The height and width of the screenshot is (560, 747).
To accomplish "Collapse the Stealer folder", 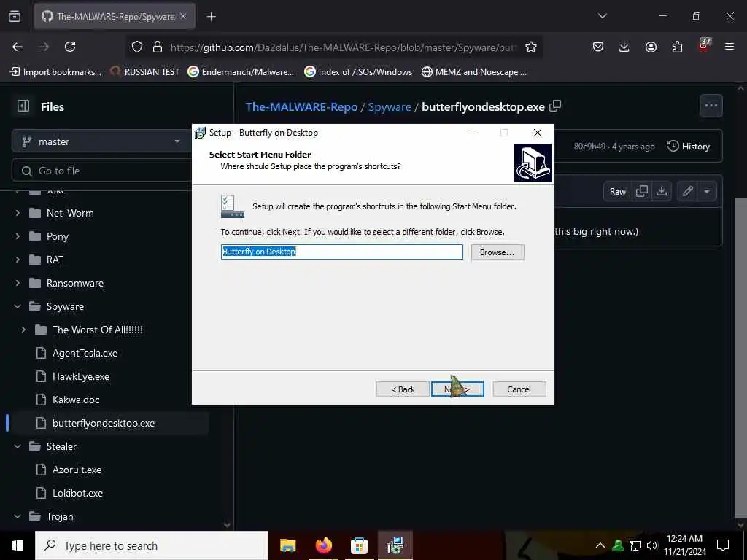I will (x=18, y=446).
